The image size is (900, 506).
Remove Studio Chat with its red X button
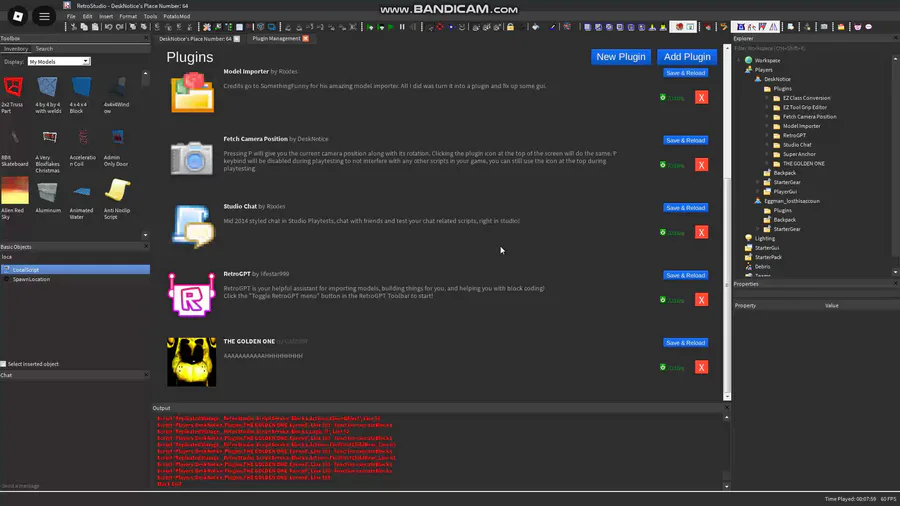tap(701, 232)
